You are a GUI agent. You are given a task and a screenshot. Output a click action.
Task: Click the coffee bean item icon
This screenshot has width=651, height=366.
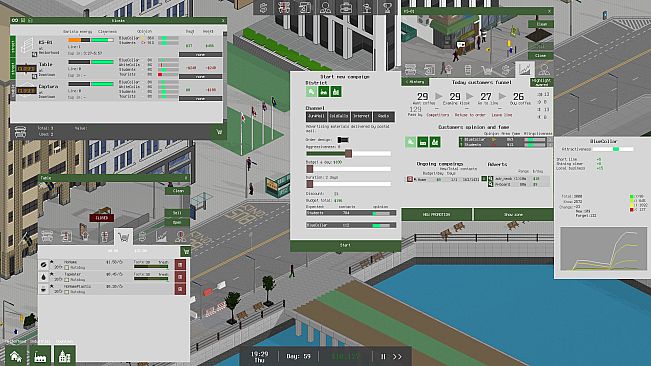pyautogui.click(x=44, y=265)
